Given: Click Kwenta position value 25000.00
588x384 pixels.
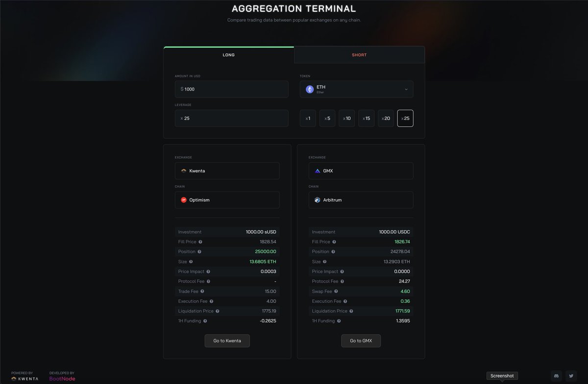Looking at the screenshot, I should [x=266, y=252].
